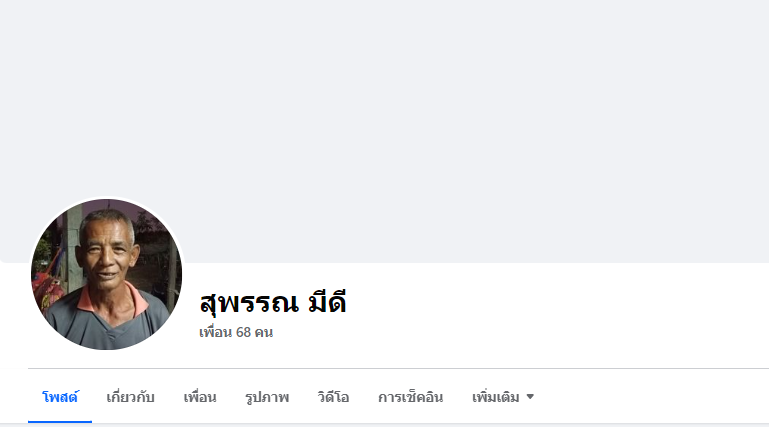Open the circular profile picture
This screenshot has height=427, width=769.
click(x=106, y=274)
